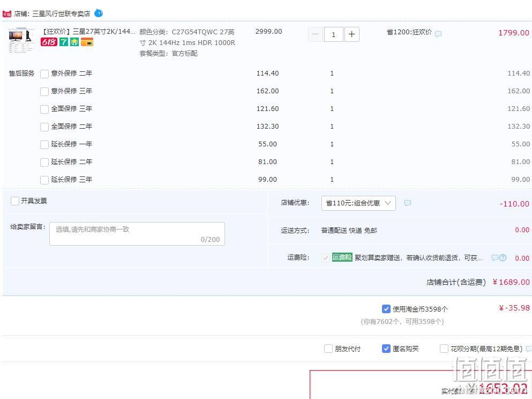
Task: Check the 花呗分期 installment option
Action: 444,349
